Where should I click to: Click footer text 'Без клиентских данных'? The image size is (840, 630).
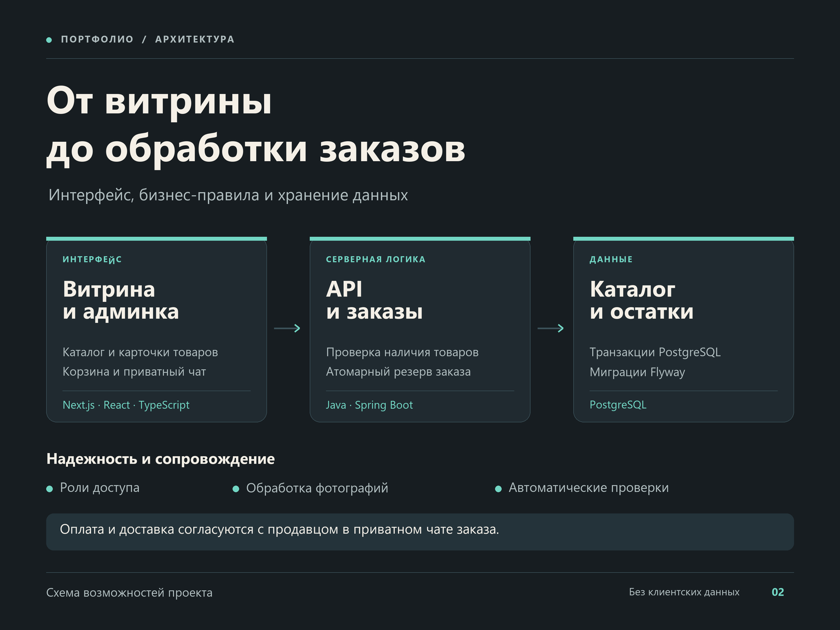pyautogui.click(x=684, y=592)
